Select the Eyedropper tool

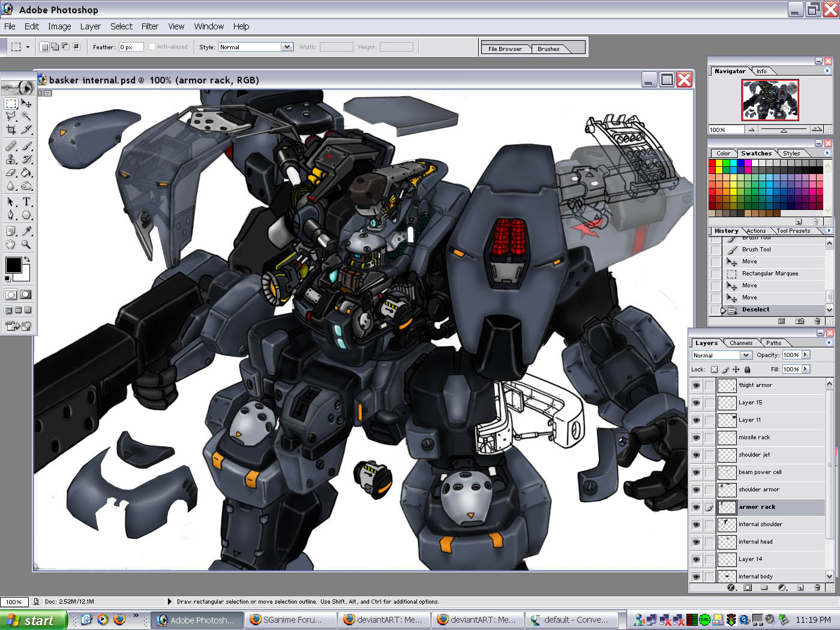coord(26,231)
